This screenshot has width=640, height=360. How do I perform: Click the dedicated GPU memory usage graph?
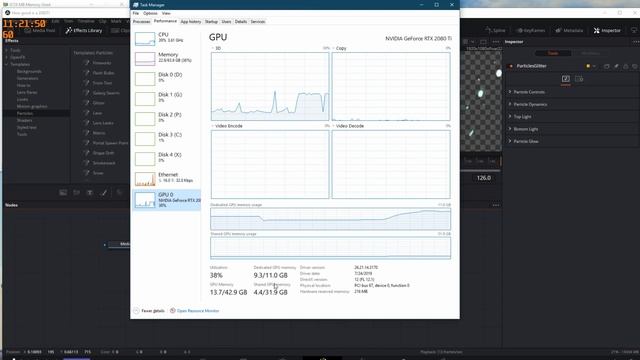coord(331,219)
